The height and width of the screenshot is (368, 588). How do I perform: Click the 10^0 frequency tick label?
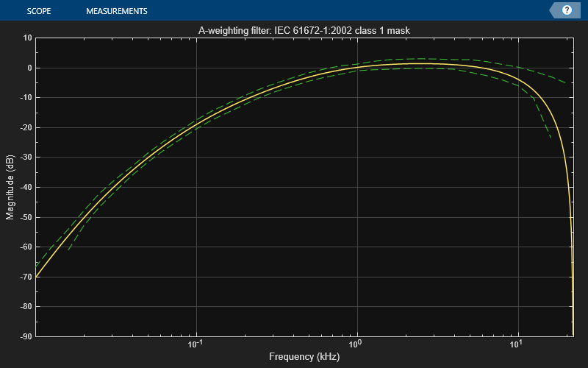pos(356,344)
